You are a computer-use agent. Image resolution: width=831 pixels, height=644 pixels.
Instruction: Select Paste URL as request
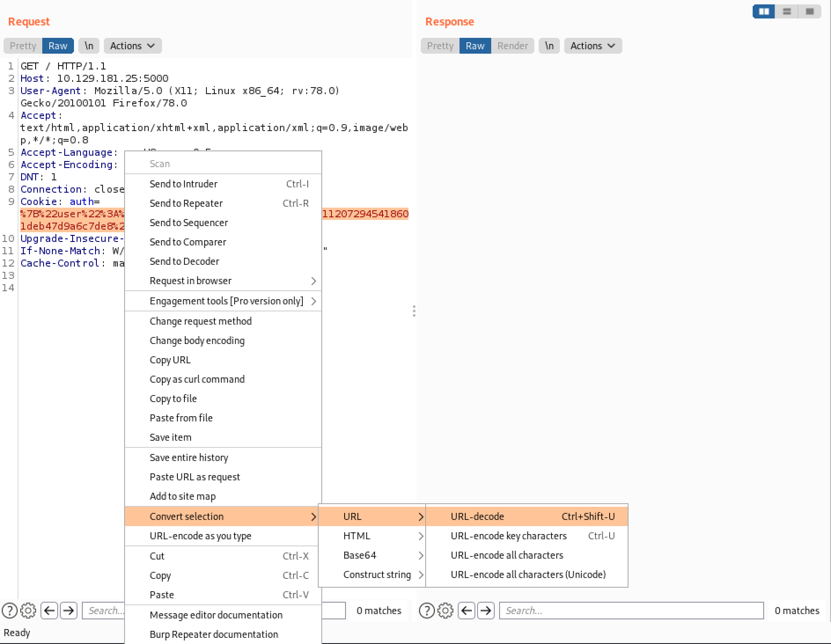click(223, 477)
